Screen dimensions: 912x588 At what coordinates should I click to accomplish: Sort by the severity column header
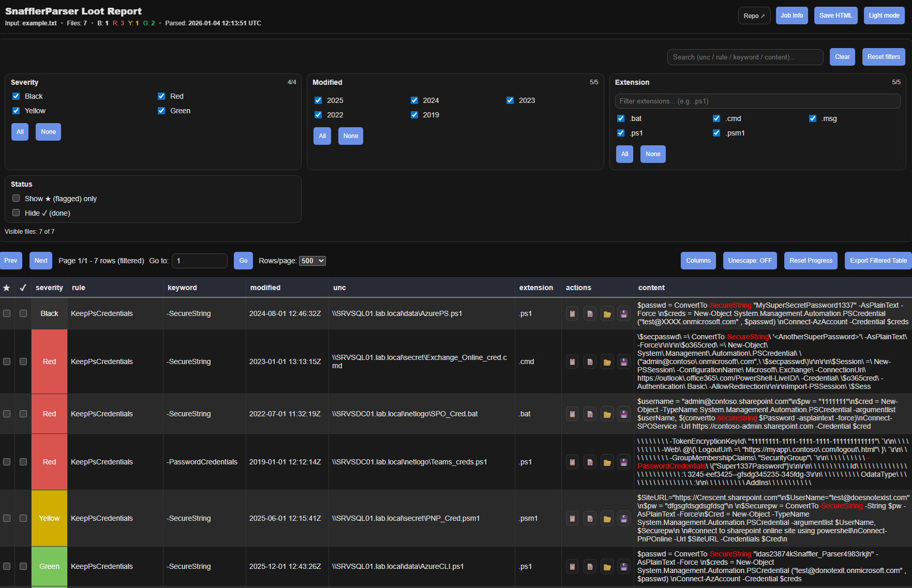[x=49, y=288]
